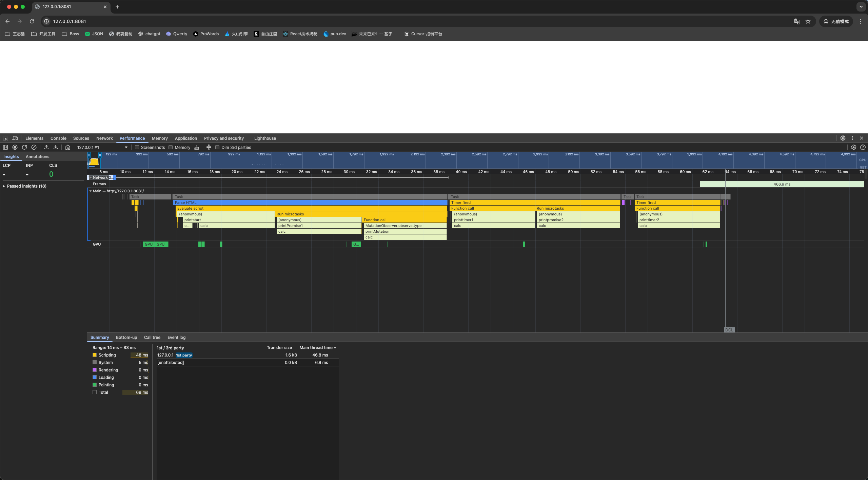The width and height of the screenshot is (868, 480).
Task: Click the download profile icon
Action: tap(56, 147)
